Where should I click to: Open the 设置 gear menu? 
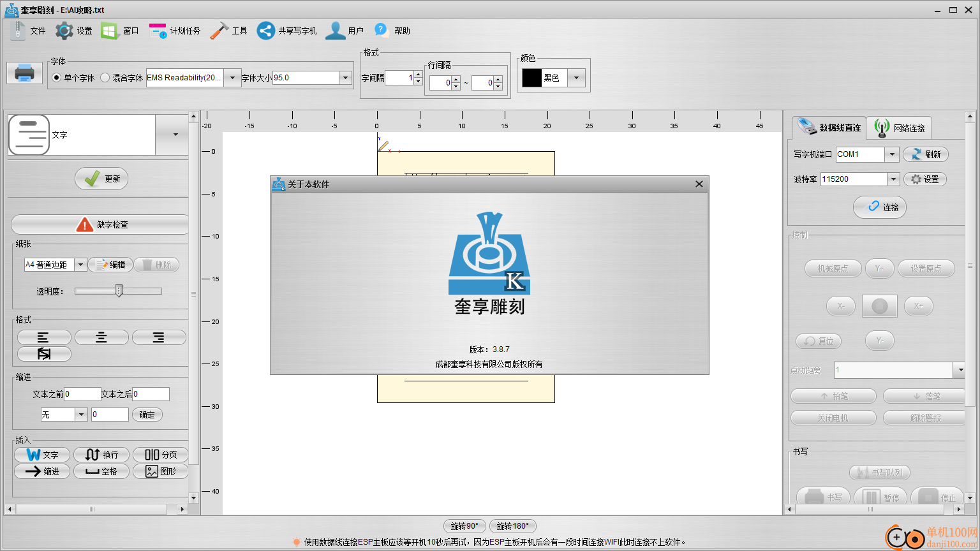pyautogui.click(x=73, y=31)
